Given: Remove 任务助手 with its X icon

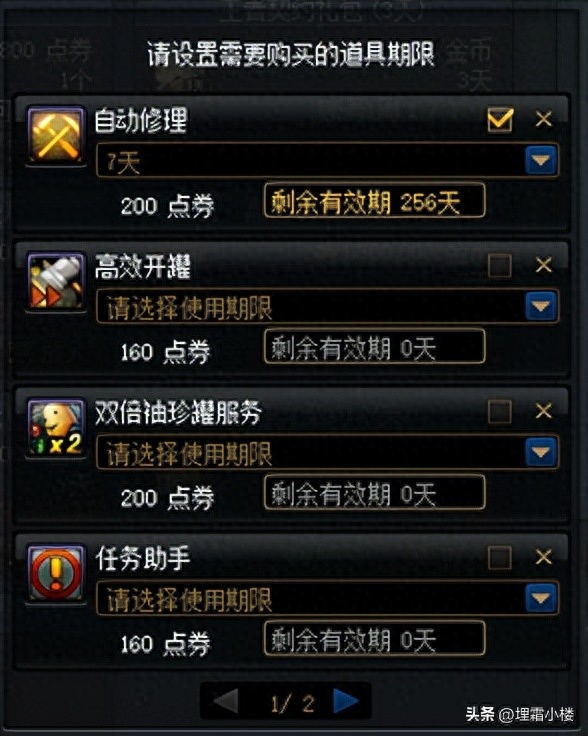Looking at the screenshot, I should (543, 557).
